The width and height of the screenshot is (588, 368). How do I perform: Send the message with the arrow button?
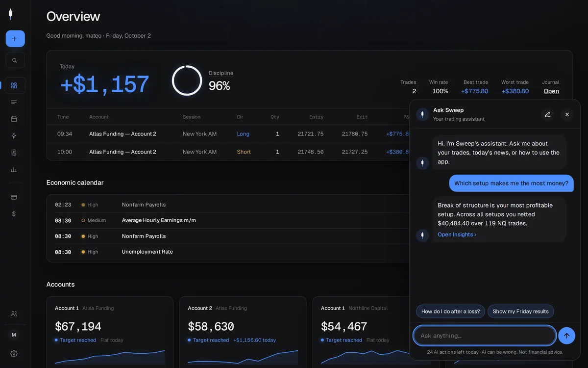566,336
